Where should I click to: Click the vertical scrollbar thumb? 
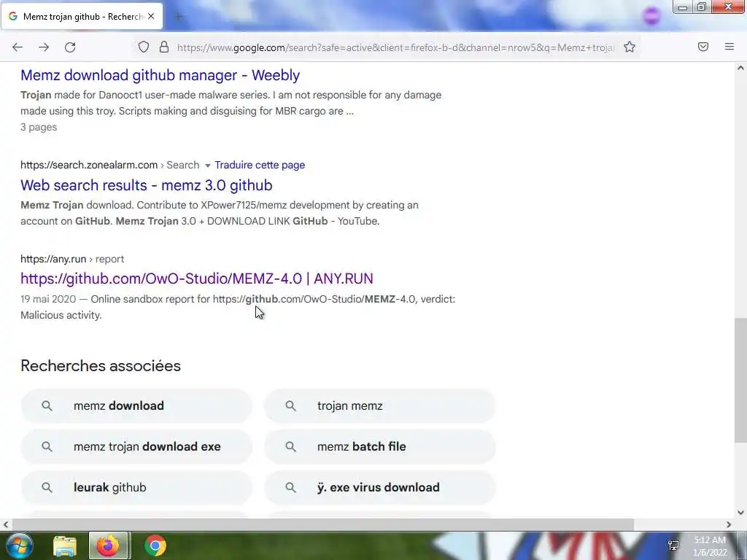740,381
